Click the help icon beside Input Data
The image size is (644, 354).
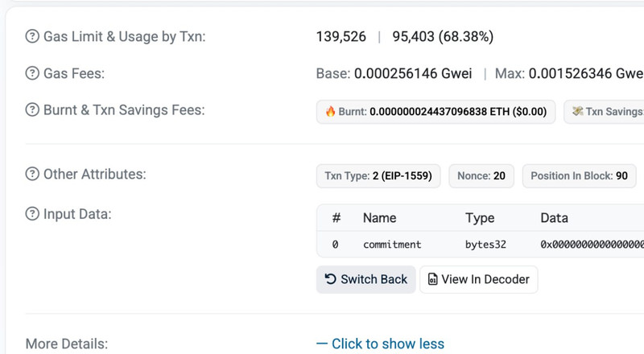[x=32, y=214]
